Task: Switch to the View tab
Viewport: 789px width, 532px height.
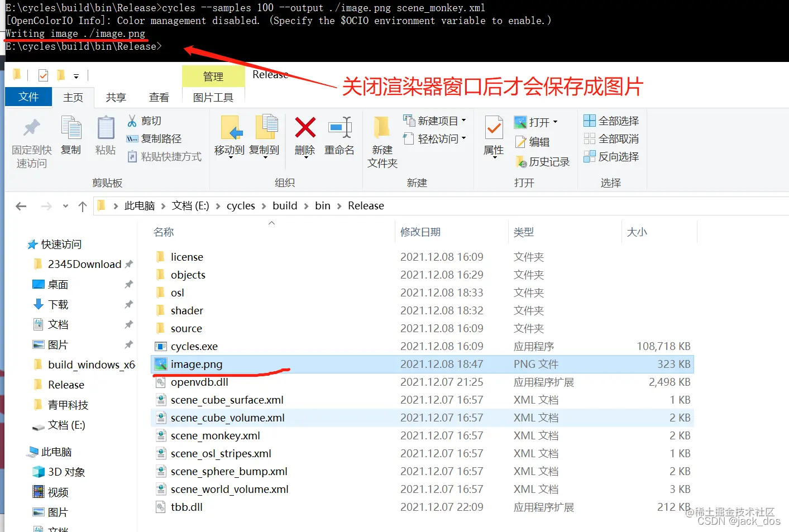Action: [159, 97]
